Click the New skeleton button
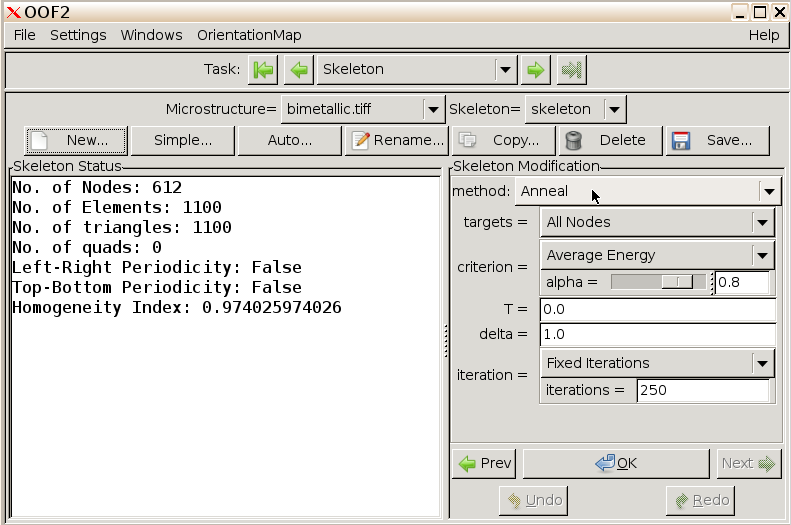This screenshot has height=525, width=791. click(x=76, y=140)
